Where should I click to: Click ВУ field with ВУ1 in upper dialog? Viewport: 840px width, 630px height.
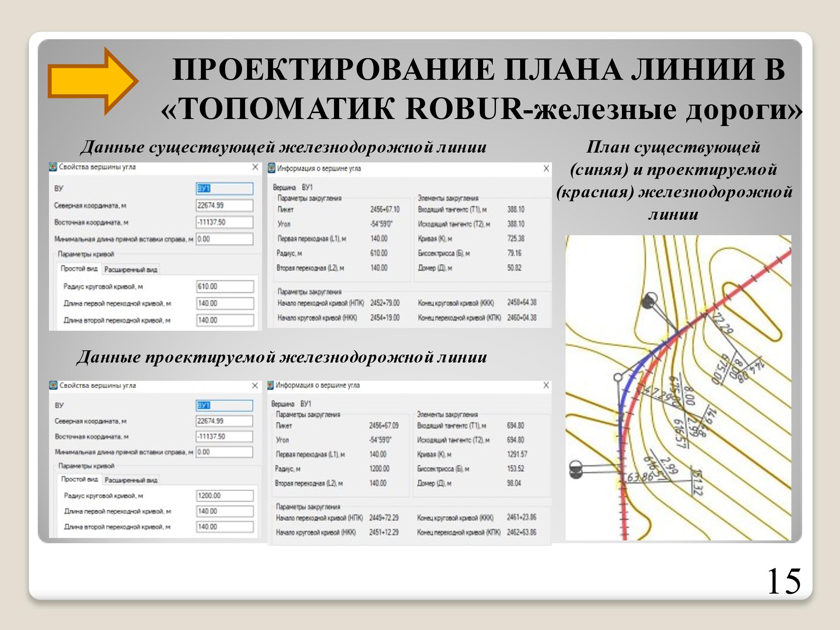[224, 189]
